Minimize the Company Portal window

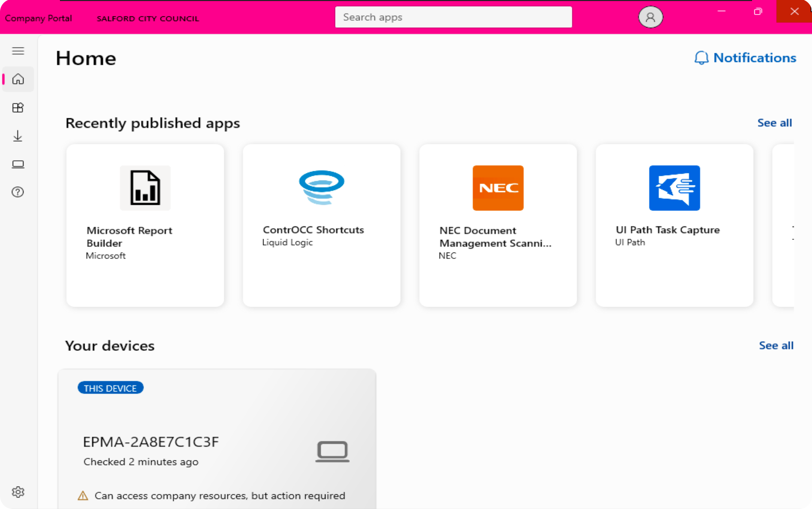pyautogui.click(x=721, y=11)
